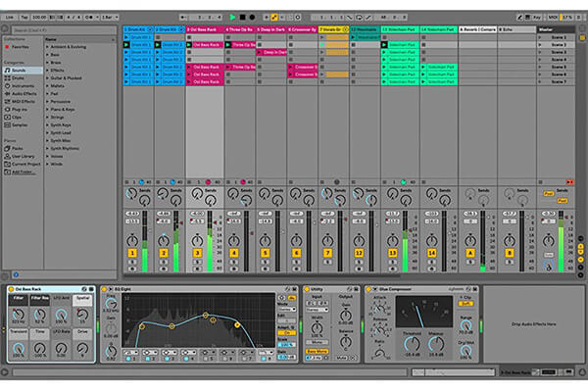Click the Tap tempo button

click(24, 18)
